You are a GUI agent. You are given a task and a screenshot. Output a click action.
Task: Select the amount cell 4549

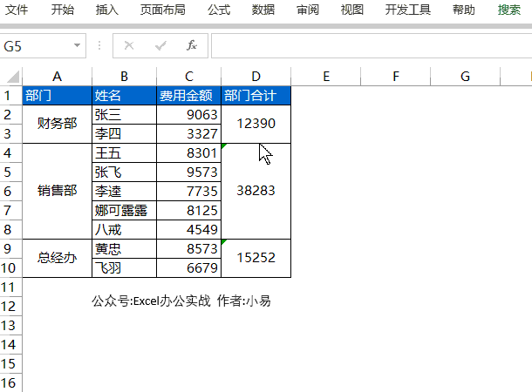(x=188, y=230)
